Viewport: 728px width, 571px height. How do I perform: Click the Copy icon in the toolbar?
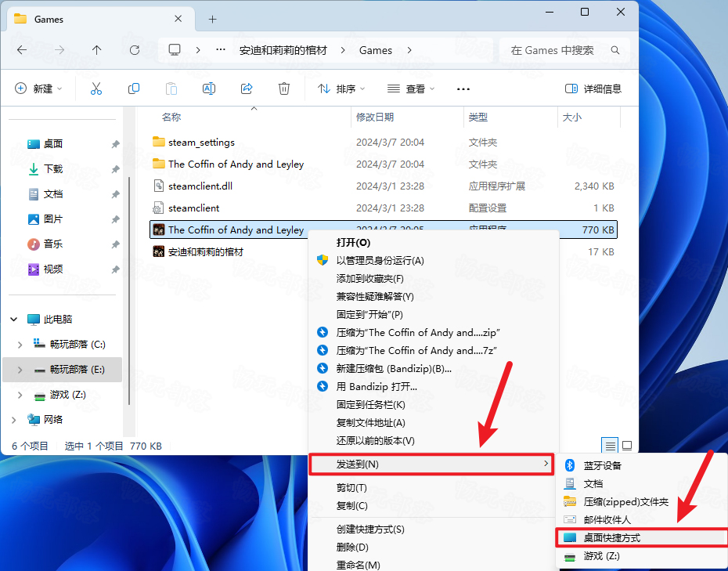pos(134,89)
